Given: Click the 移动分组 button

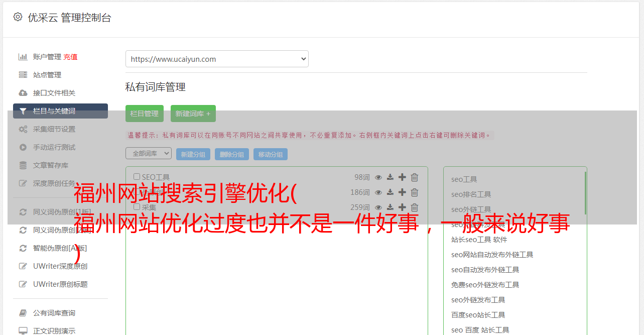Looking at the screenshot, I should pos(271,154).
